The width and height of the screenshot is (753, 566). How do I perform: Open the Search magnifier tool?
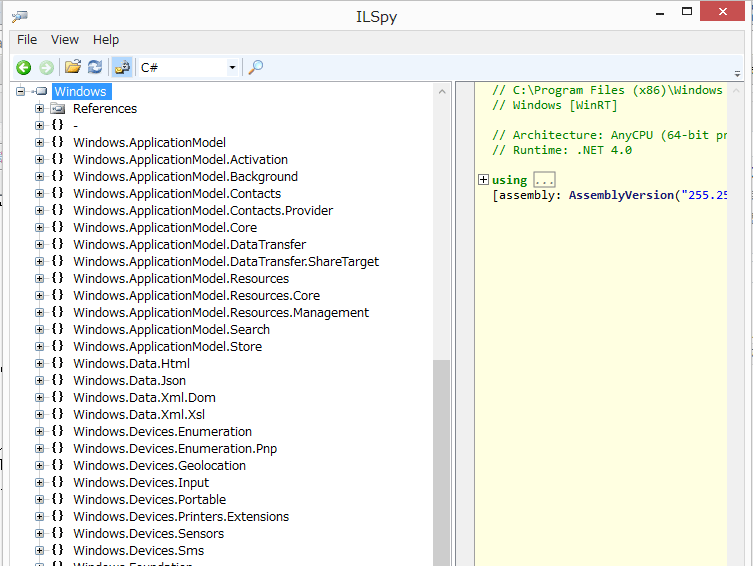click(x=255, y=67)
